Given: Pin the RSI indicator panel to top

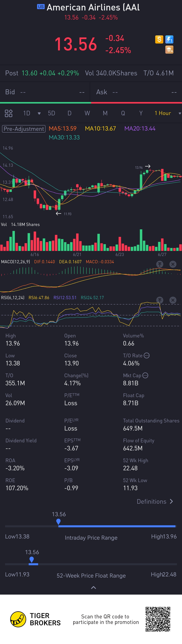Looking at the screenshot, I should point(160,300).
